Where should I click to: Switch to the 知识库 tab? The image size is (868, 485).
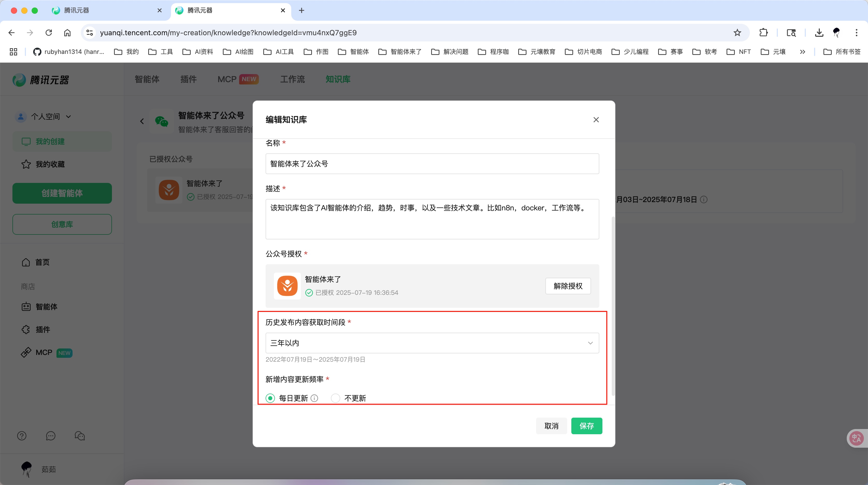338,79
